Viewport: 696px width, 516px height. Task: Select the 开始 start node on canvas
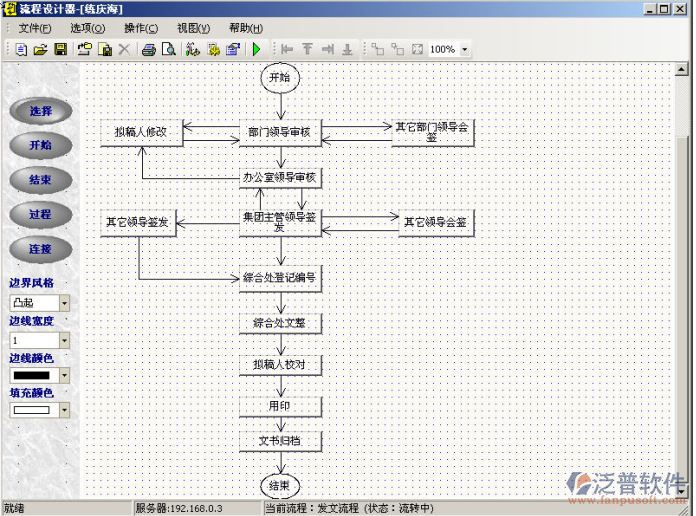pos(280,78)
